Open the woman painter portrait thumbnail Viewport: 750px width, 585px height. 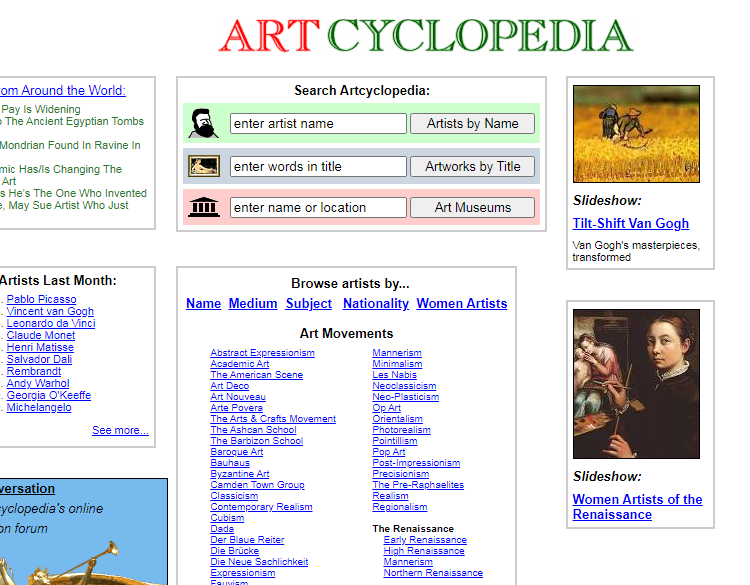[636, 384]
